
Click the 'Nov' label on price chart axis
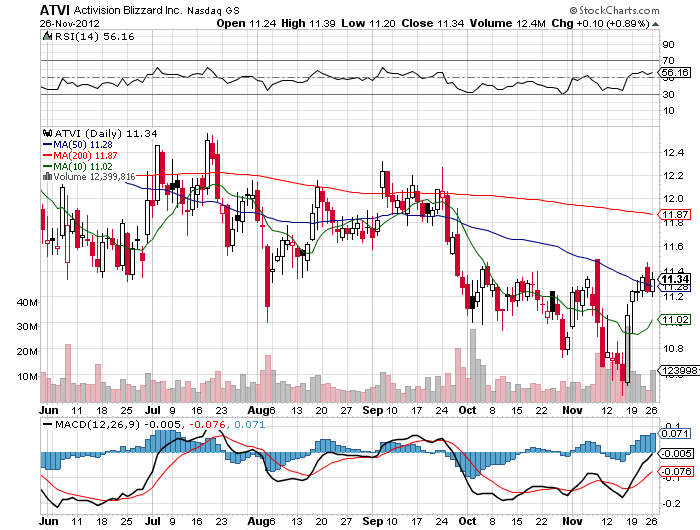coord(572,410)
